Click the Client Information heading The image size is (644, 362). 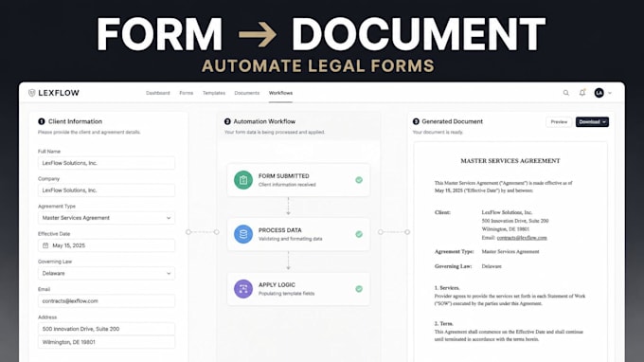click(x=75, y=121)
